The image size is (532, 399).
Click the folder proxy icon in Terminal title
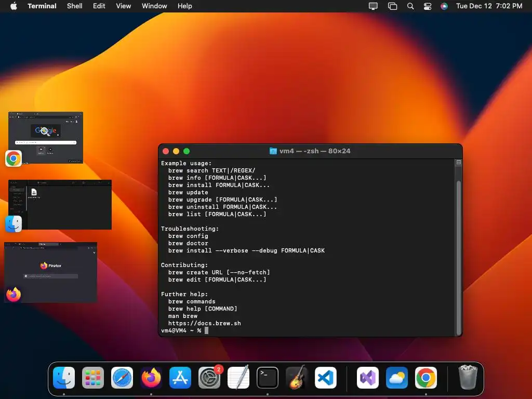(x=273, y=151)
